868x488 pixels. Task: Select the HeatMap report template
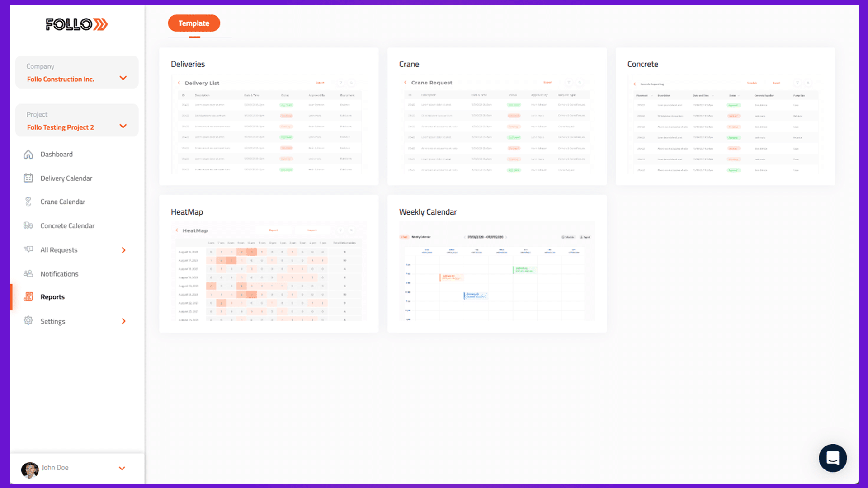(269, 264)
